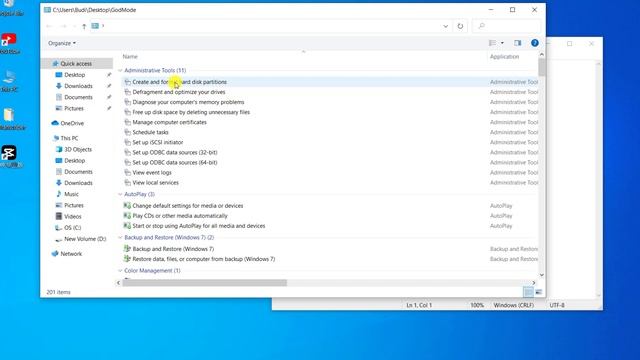
Task: Select Network in navigation pane
Action: click(67, 254)
